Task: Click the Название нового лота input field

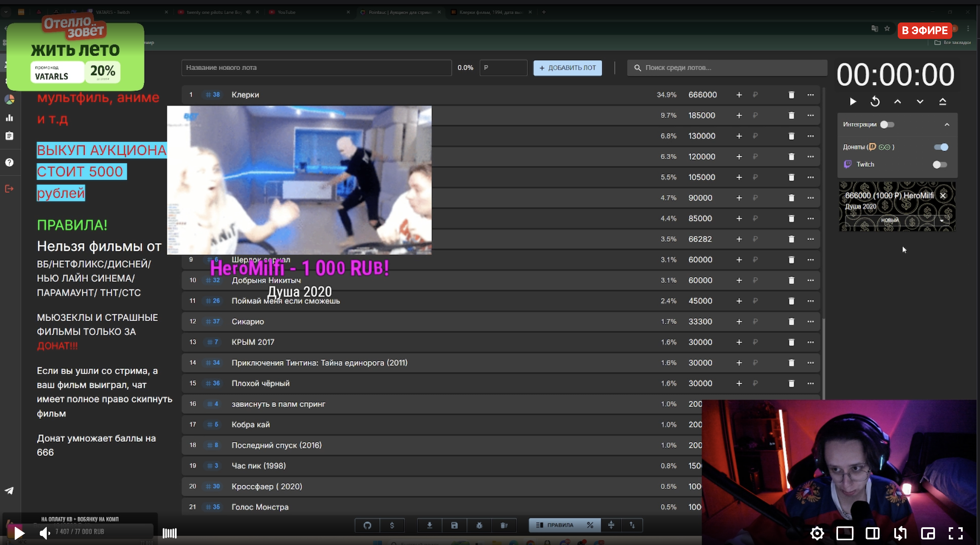Action: click(316, 68)
